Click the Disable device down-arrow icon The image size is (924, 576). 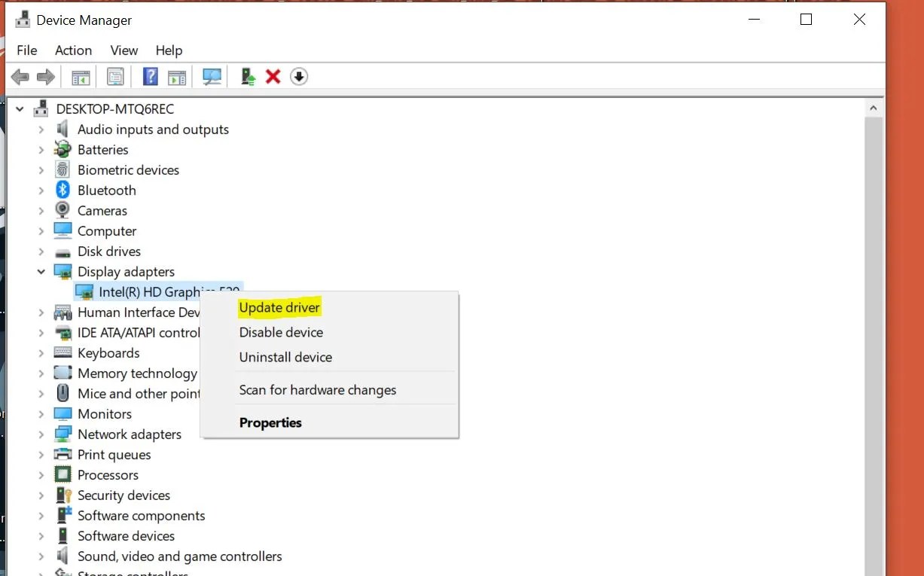(299, 77)
